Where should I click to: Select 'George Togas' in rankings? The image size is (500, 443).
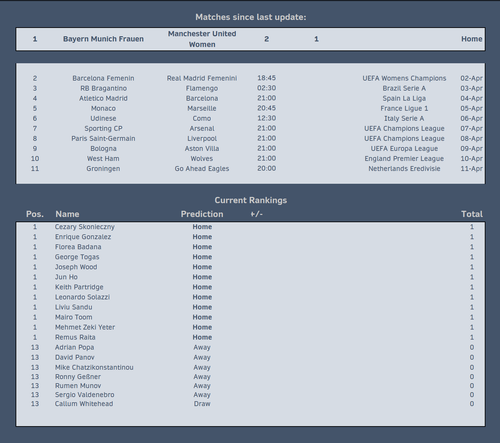pos(77,257)
